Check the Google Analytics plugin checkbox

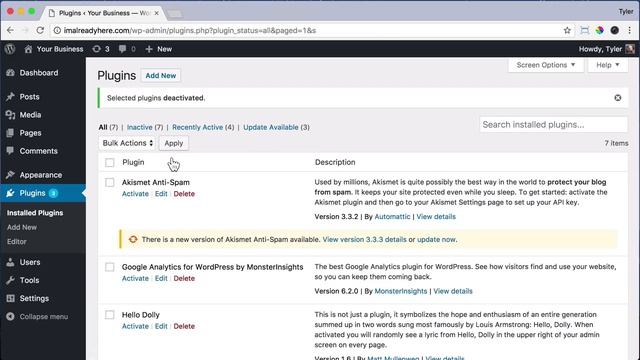(110, 267)
